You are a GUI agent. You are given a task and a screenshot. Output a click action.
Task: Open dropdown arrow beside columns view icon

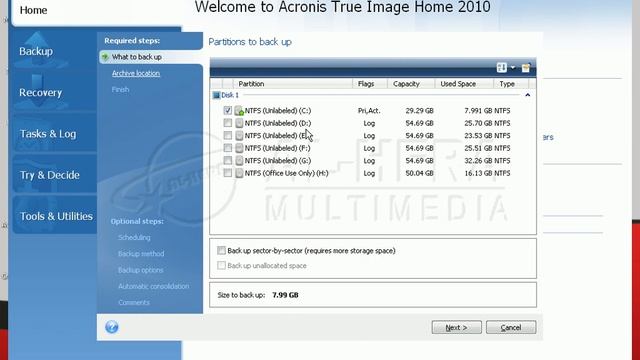tap(513, 68)
